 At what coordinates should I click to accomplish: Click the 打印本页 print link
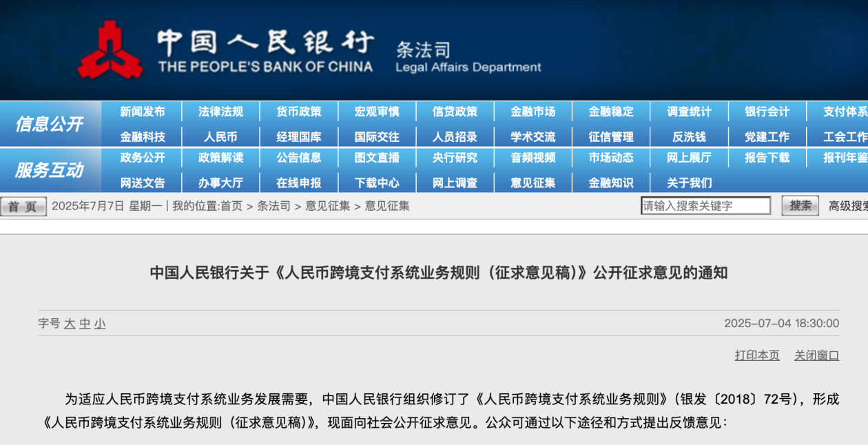tap(757, 355)
